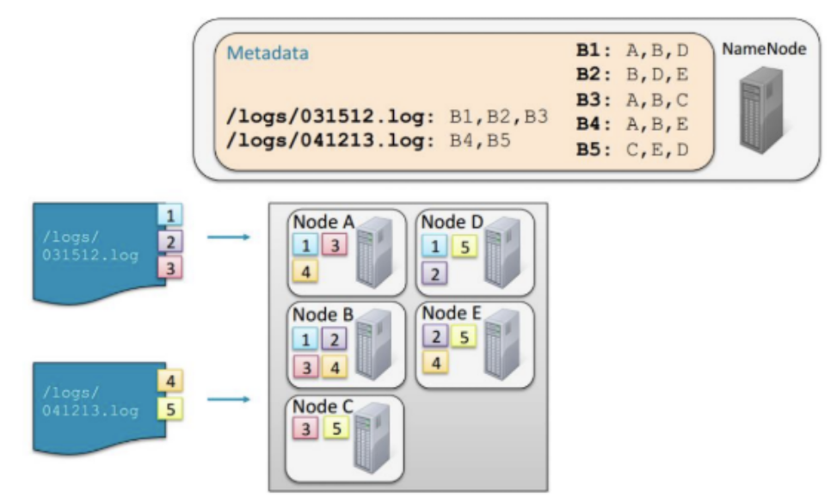
Task: Select block 5 in Node C
Action: click(335, 427)
